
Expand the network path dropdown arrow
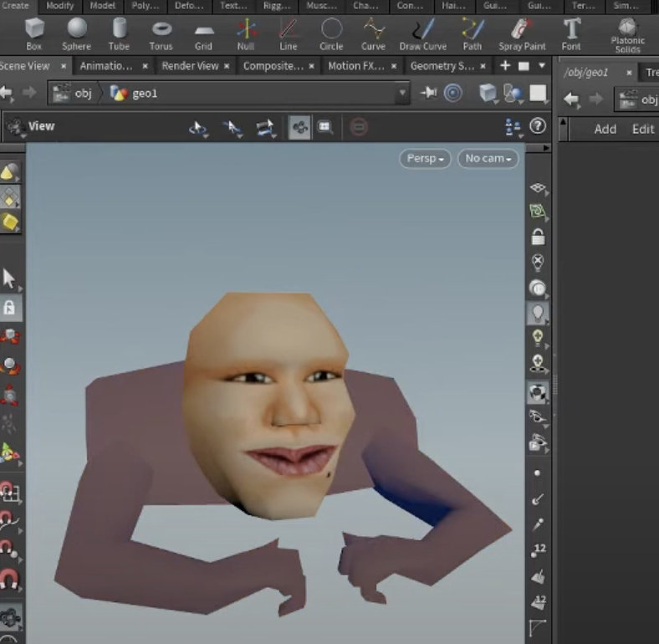point(403,93)
